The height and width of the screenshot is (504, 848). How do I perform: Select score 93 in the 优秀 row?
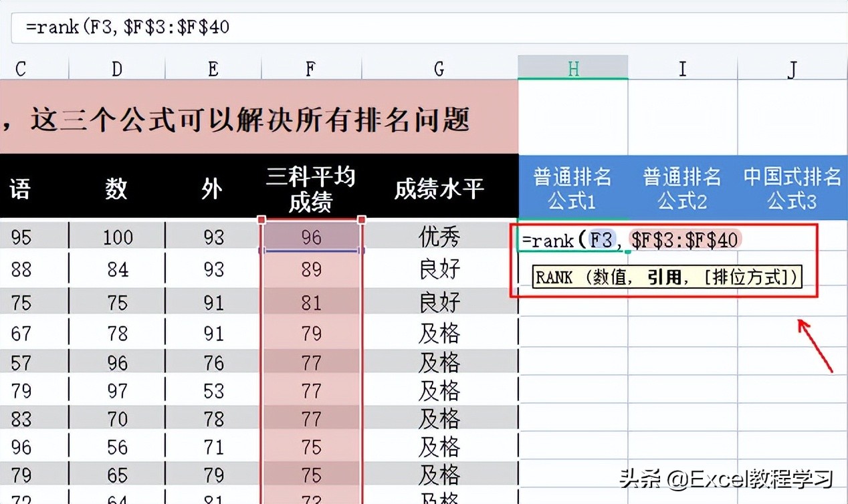[x=213, y=237]
